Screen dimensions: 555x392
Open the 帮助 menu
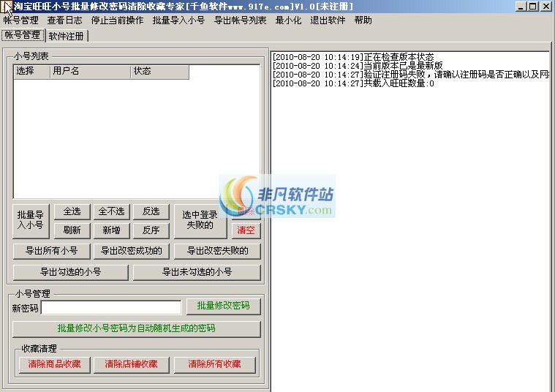click(x=363, y=20)
